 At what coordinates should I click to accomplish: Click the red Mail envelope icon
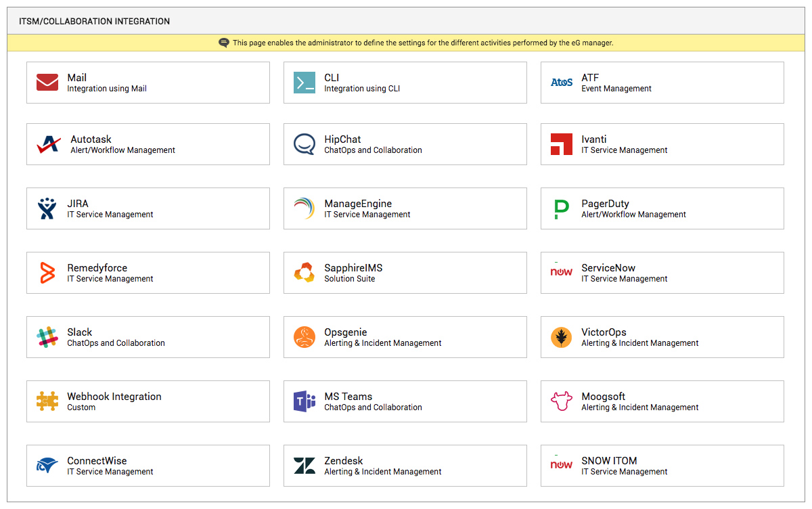[47, 83]
